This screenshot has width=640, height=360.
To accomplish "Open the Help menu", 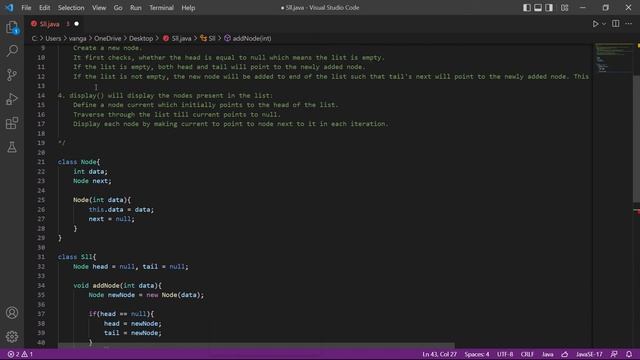I will tap(188, 8).
